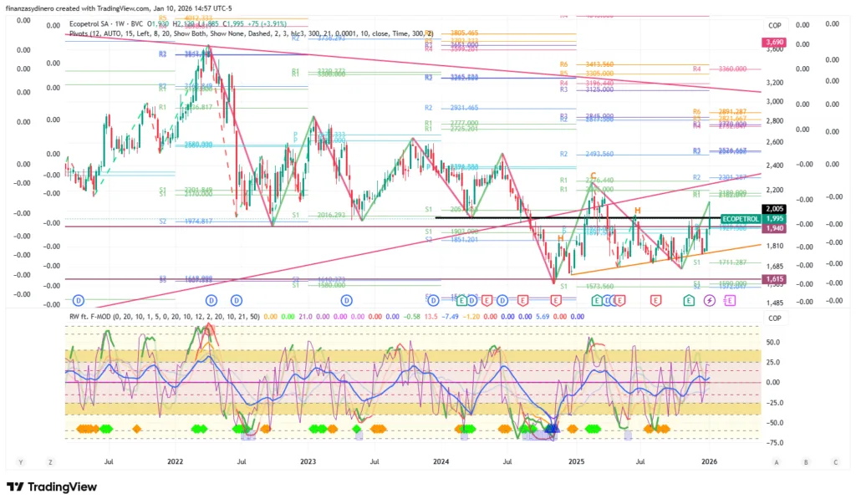The height and width of the screenshot is (504, 856).
Task: Click the leftmost D dividend marker
Action: (79, 299)
